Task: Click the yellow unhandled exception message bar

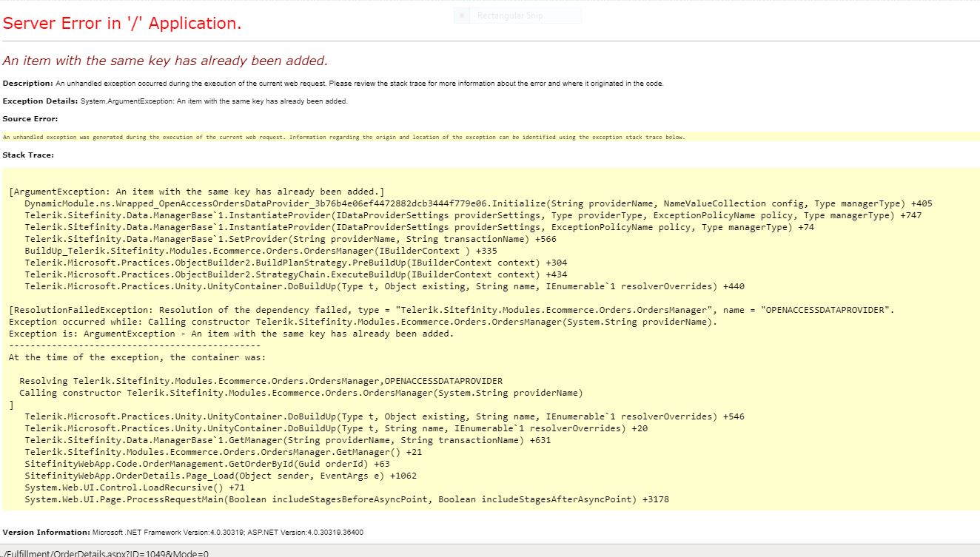Action: point(343,137)
